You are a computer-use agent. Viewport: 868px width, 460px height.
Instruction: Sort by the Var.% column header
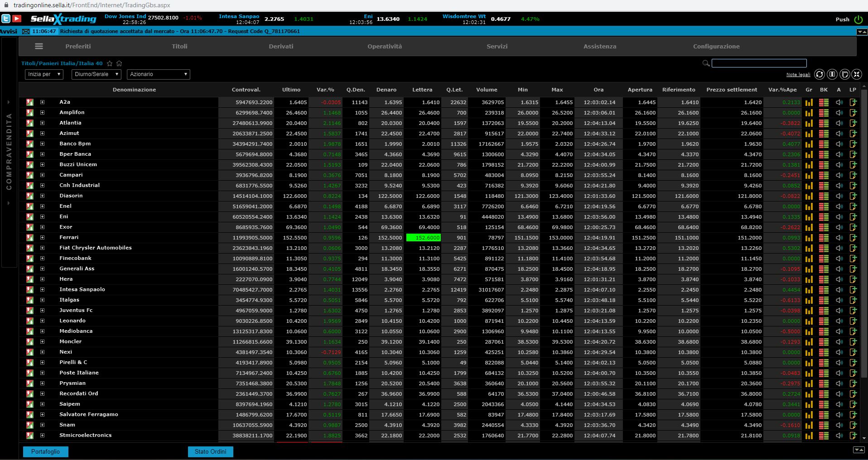tap(325, 90)
